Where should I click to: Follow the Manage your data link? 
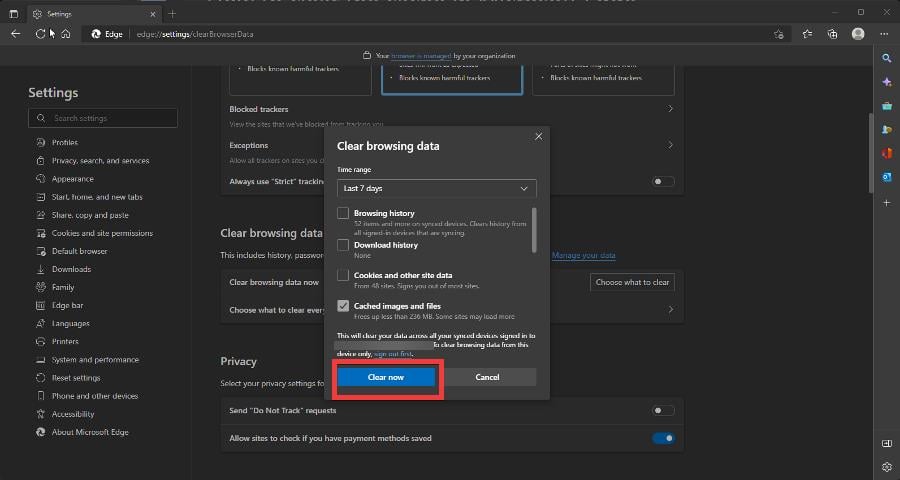click(x=584, y=255)
